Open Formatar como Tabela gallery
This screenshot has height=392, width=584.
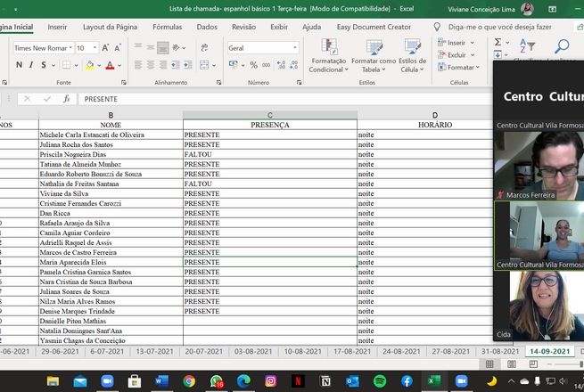374,56
